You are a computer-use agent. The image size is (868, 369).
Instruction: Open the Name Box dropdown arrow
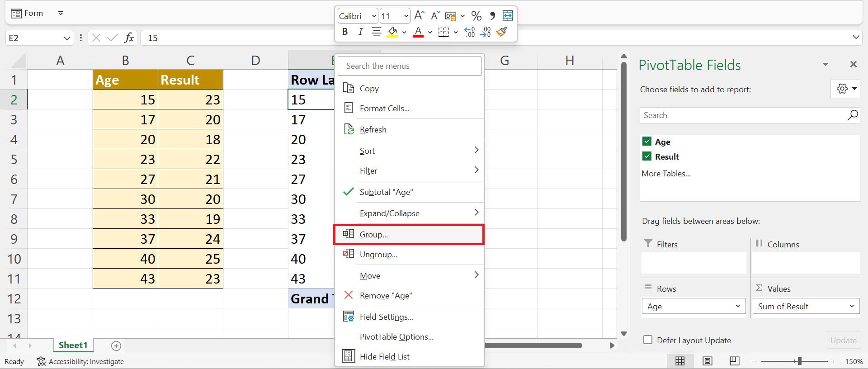[67, 38]
